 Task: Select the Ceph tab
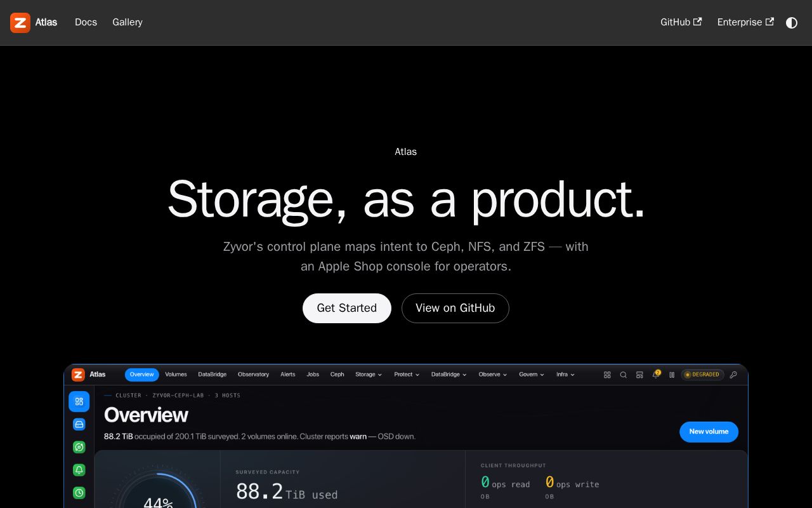[337, 375]
